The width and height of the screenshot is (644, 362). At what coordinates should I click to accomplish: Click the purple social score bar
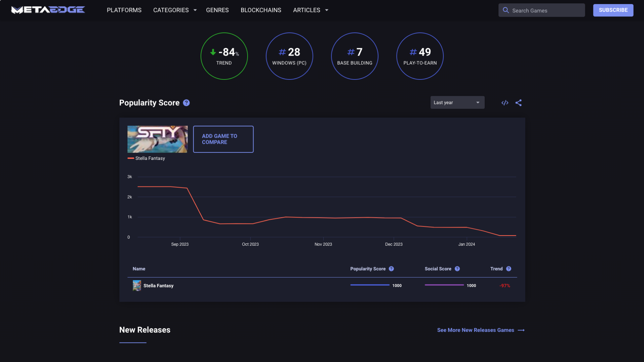pos(444,285)
